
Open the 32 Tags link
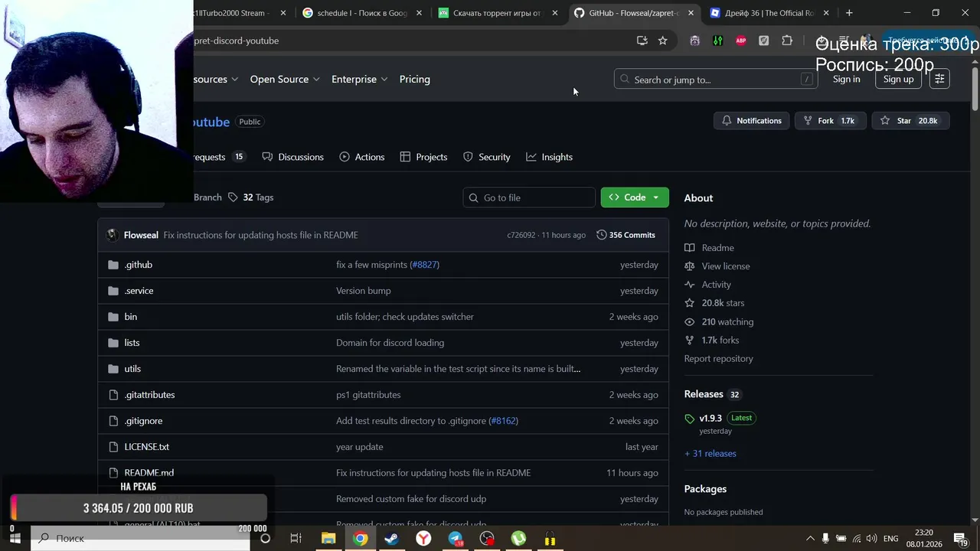[250, 197]
